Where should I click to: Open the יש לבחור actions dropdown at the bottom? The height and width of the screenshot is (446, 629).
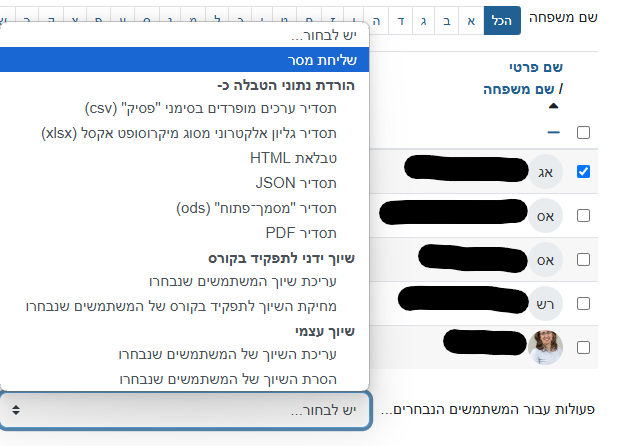[x=186, y=411]
